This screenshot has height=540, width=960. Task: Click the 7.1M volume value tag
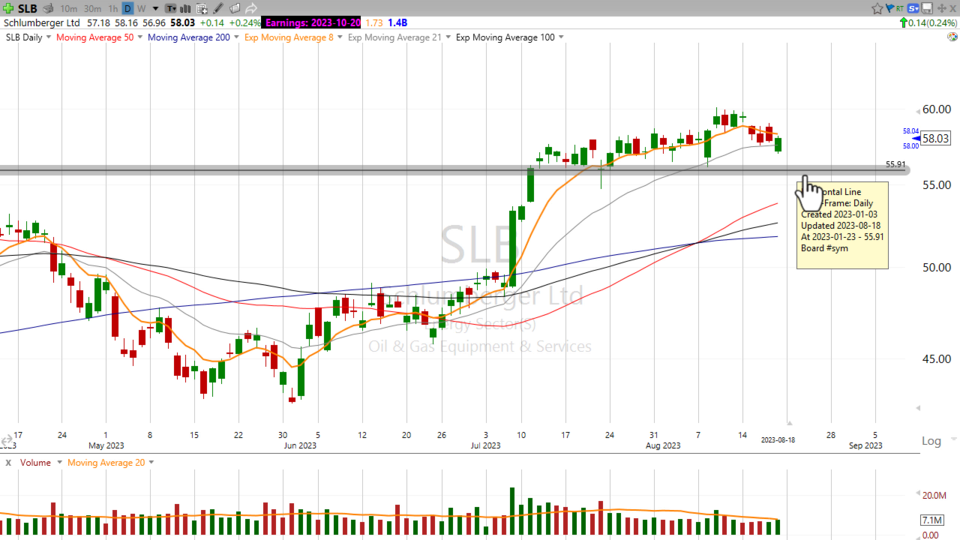coord(932,520)
